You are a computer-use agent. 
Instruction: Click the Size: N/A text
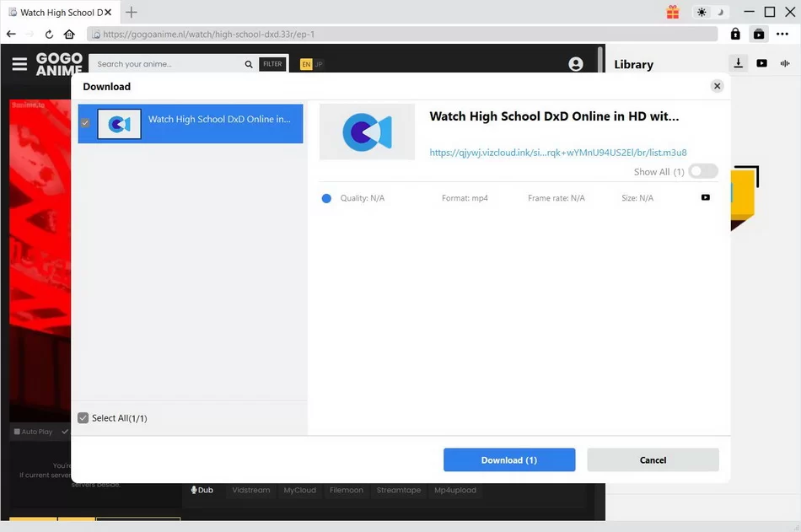point(637,198)
